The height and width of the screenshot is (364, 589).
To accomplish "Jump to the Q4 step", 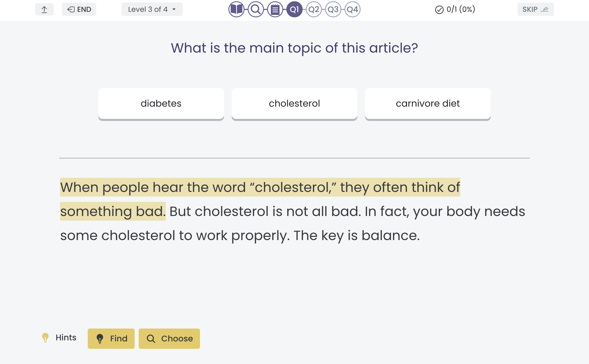I will [x=352, y=9].
